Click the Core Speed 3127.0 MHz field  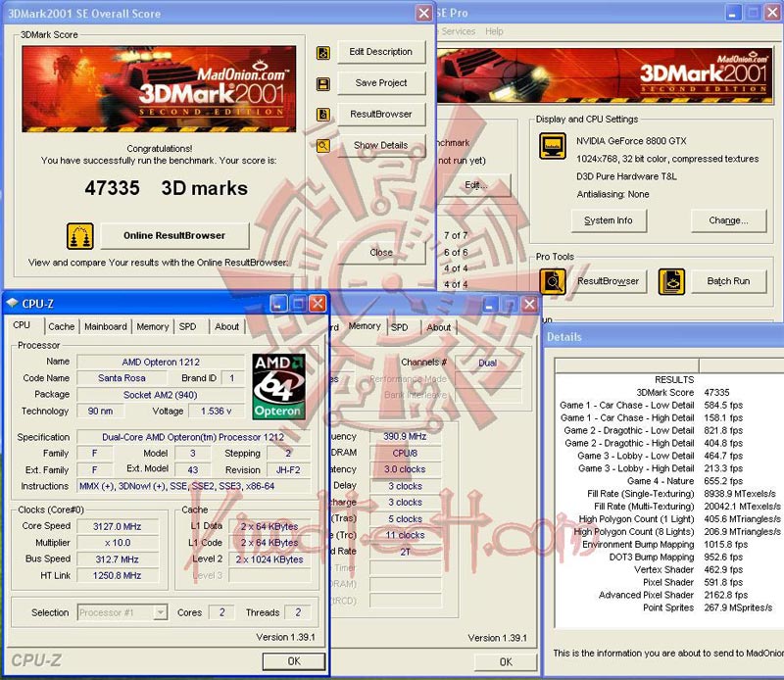click(x=118, y=526)
